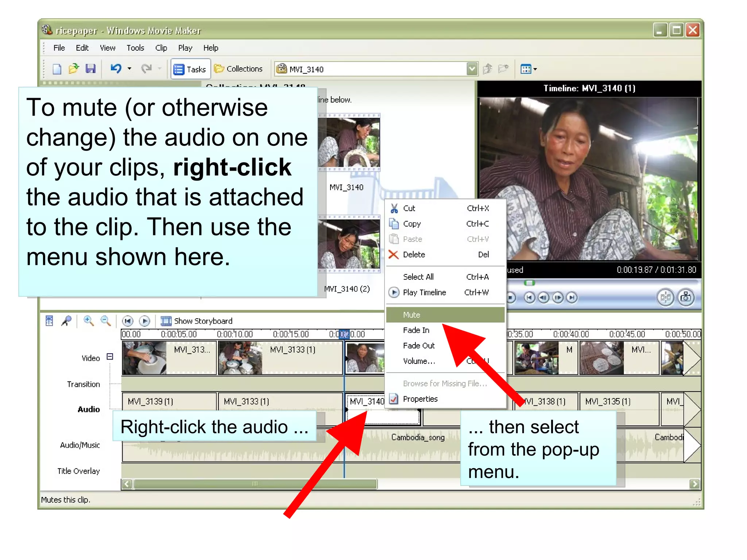Open the File menu
The height and width of the screenshot is (560, 747).
pyautogui.click(x=59, y=48)
